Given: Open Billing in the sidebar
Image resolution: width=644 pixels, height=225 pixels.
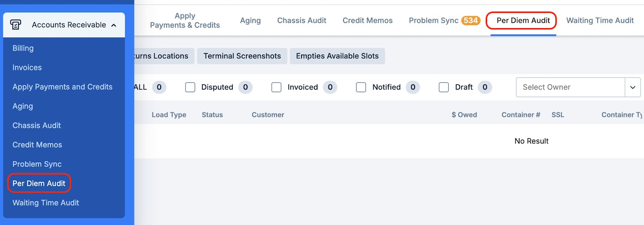Looking at the screenshot, I should pyautogui.click(x=23, y=48).
